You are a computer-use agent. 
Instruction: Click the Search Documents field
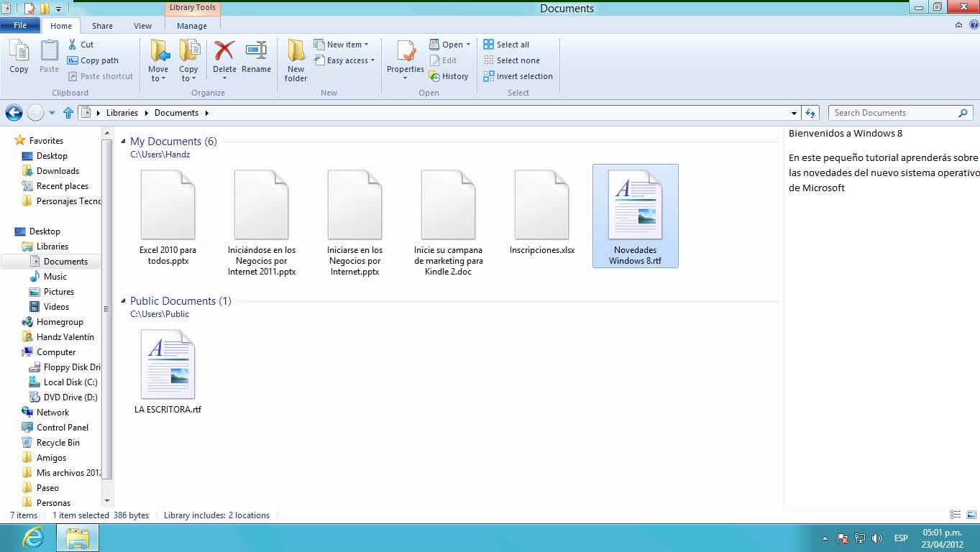click(x=894, y=113)
